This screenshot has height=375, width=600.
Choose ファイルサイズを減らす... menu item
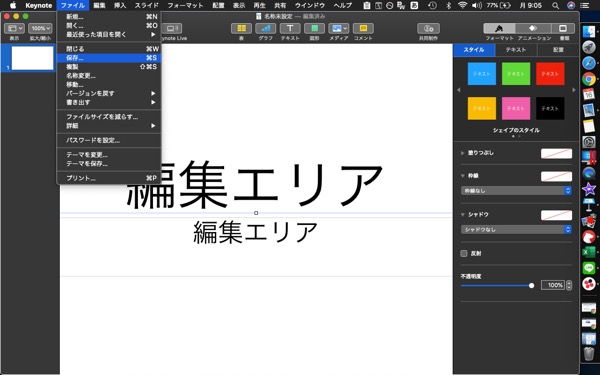point(109,117)
